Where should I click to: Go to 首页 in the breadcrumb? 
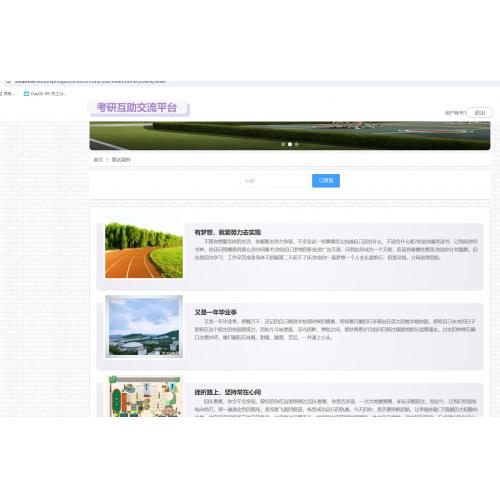(x=98, y=160)
